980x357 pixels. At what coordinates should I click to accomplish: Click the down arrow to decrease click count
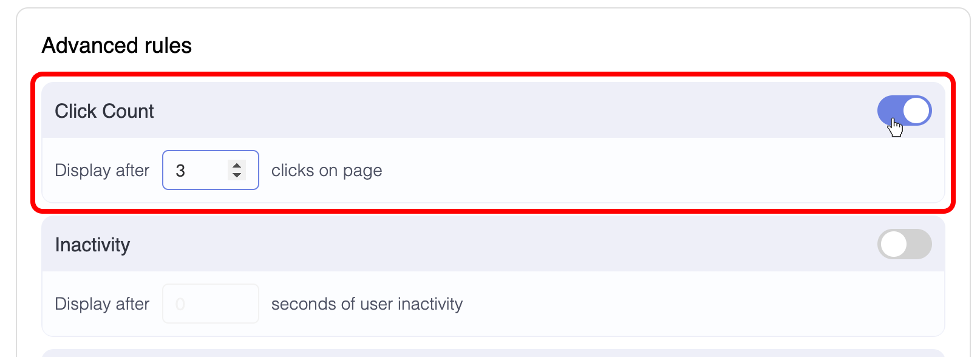[x=236, y=176]
